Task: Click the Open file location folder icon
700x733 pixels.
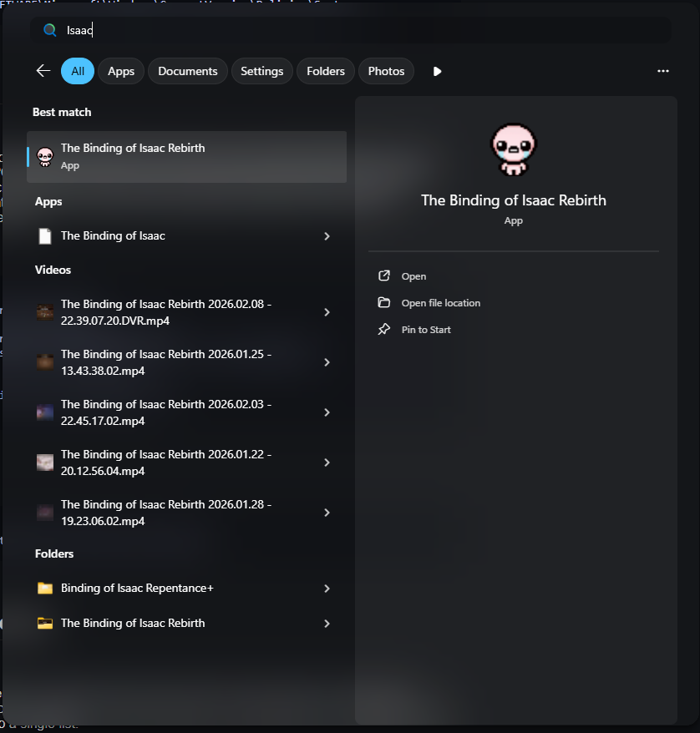Action: tap(383, 303)
